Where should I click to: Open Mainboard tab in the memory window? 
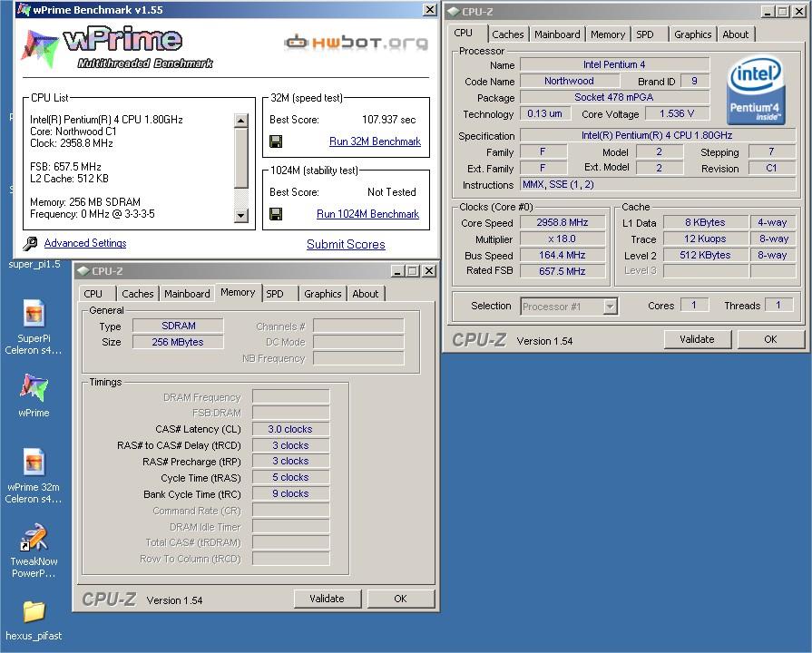coord(187,294)
